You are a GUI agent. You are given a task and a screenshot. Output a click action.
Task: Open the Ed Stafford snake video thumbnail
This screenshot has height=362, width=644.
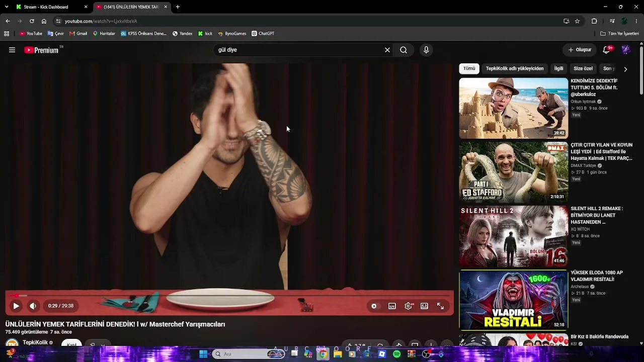(513, 172)
